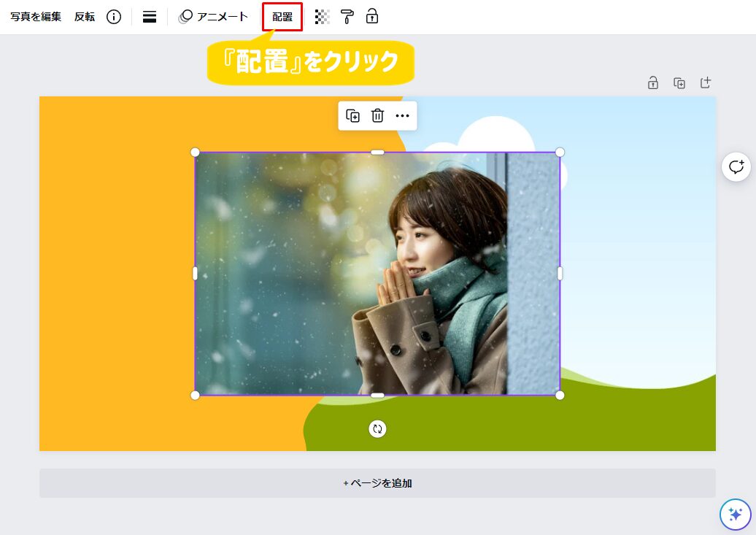Open the transparency checkerboard icon
Screen dimensions: 756x535
coord(322,17)
